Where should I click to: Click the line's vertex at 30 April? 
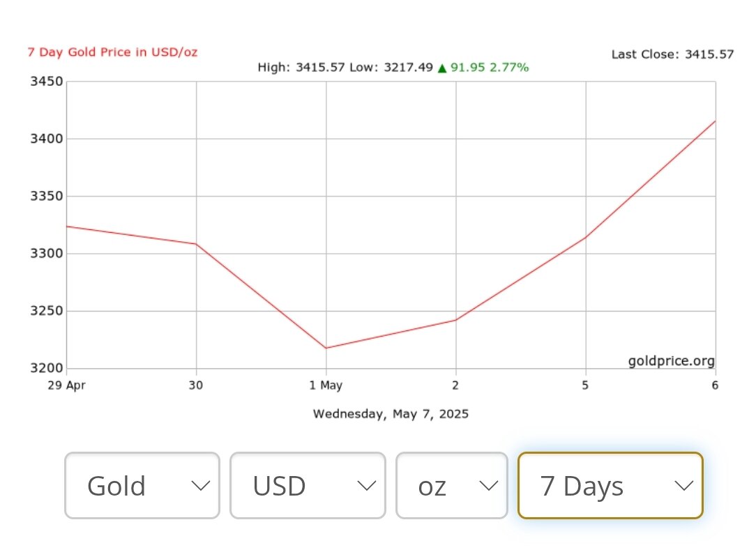coord(196,244)
